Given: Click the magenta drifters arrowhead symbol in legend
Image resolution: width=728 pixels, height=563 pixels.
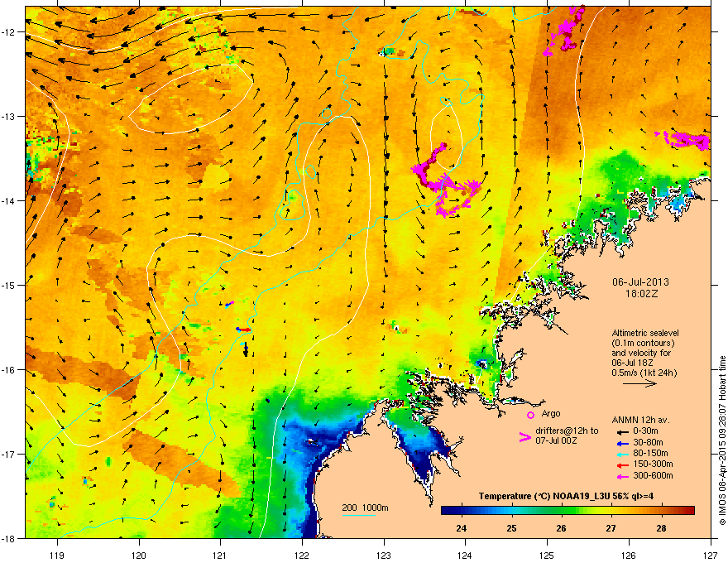Looking at the screenshot, I should (524, 437).
